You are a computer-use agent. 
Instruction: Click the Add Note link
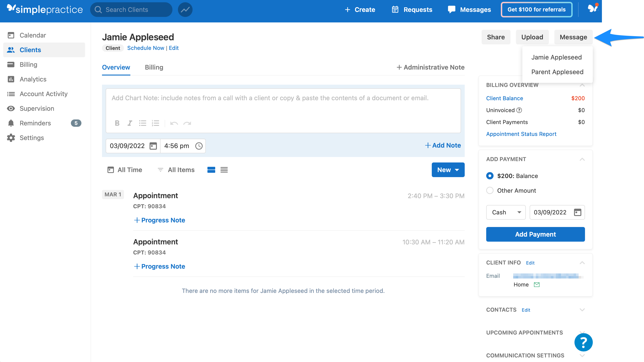[443, 145]
